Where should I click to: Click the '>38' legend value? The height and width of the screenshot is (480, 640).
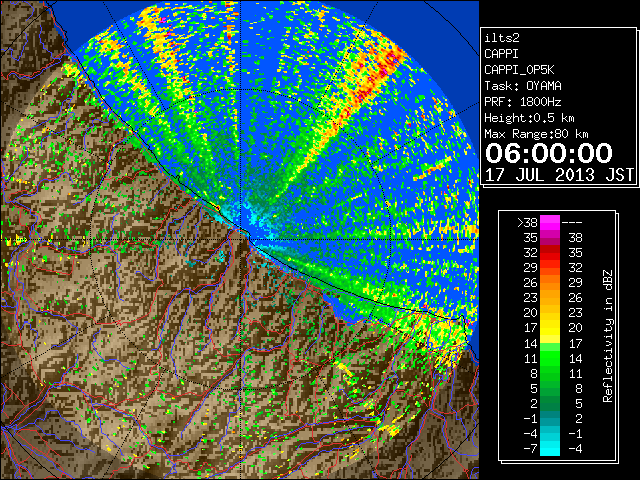(527, 223)
